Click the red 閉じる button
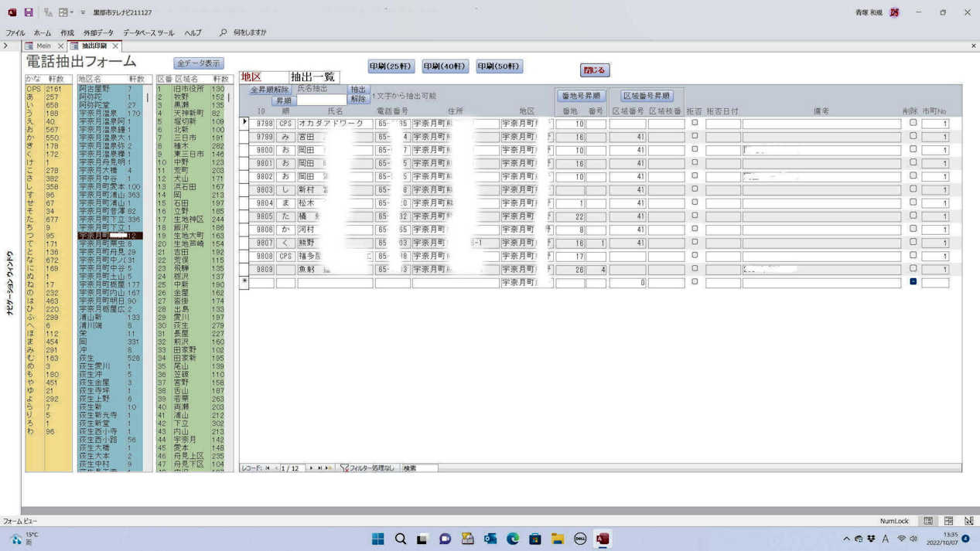The height and width of the screenshot is (551, 980). [x=595, y=70]
